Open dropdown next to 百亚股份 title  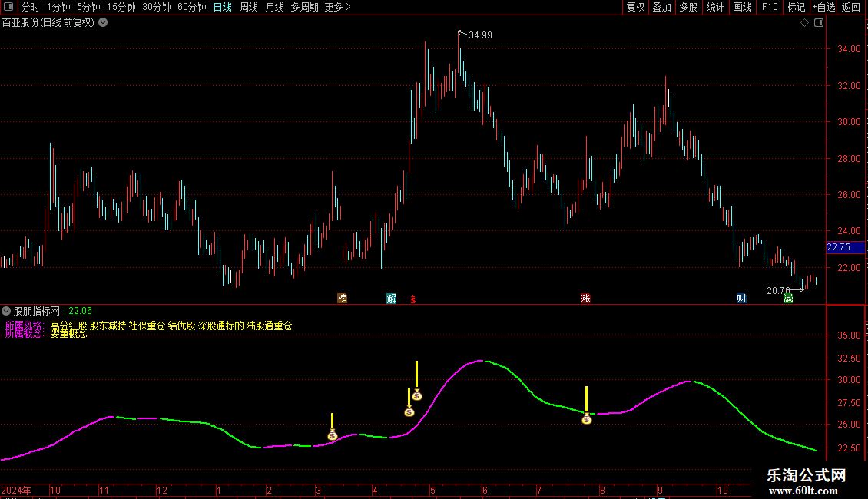[x=103, y=23]
